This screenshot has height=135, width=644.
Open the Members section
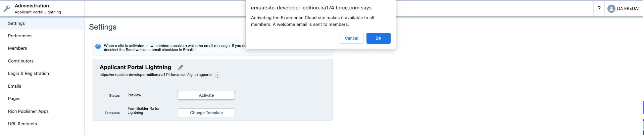pyautogui.click(x=17, y=48)
